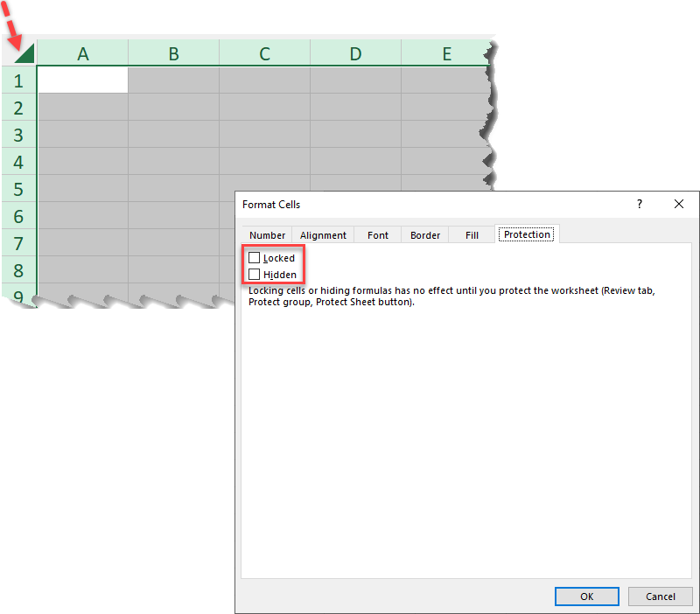Screen dimensions: 700x614
Task: Switch to the Number tab
Action: point(267,235)
